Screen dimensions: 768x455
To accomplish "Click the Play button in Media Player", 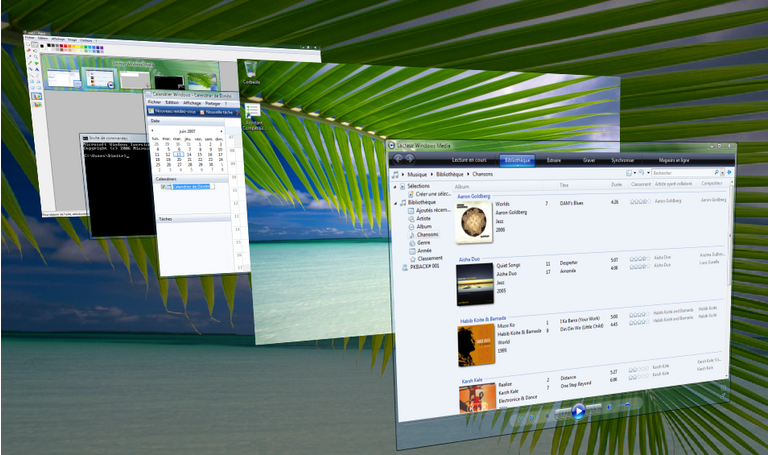I will [x=578, y=411].
